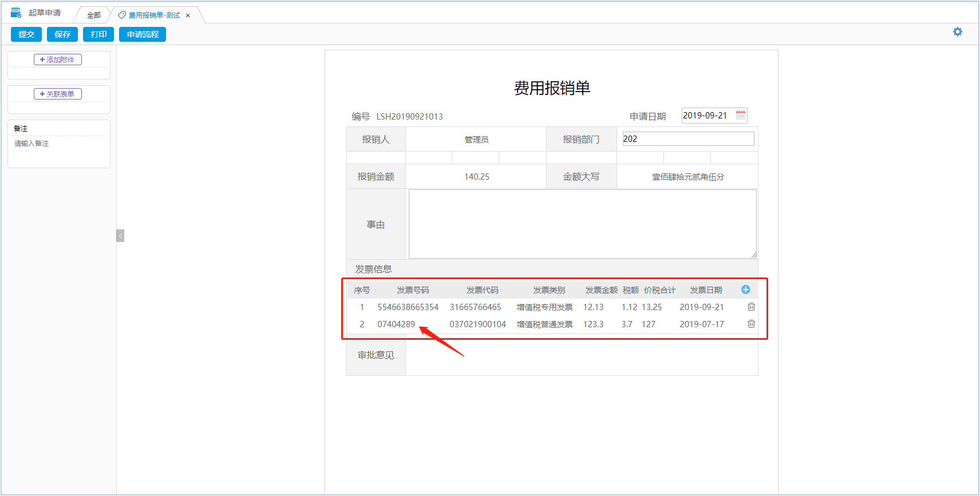Close the 费用报销单-测试 tab
Viewport: 980px width, 496px height.
coord(188,15)
